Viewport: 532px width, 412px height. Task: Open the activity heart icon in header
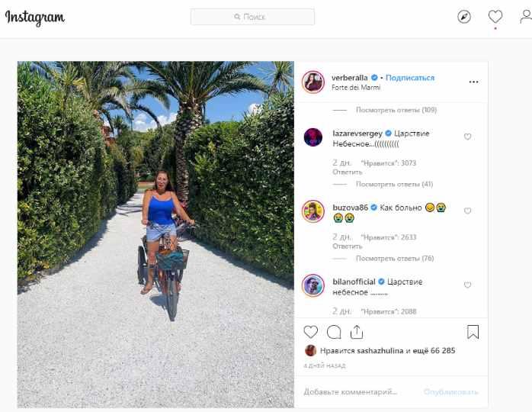pyautogui.click(x=495, y=17)
